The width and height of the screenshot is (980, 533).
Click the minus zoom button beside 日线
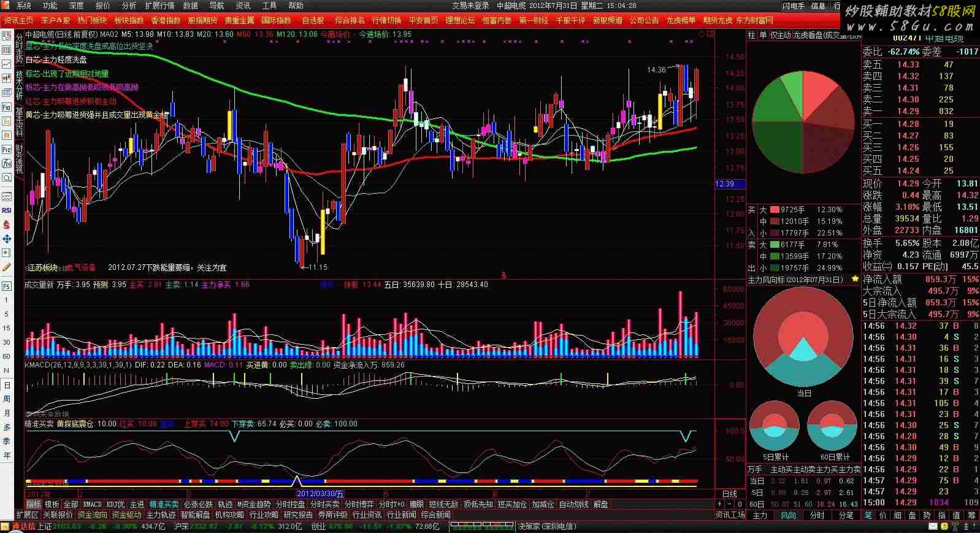tap(730, 504)
